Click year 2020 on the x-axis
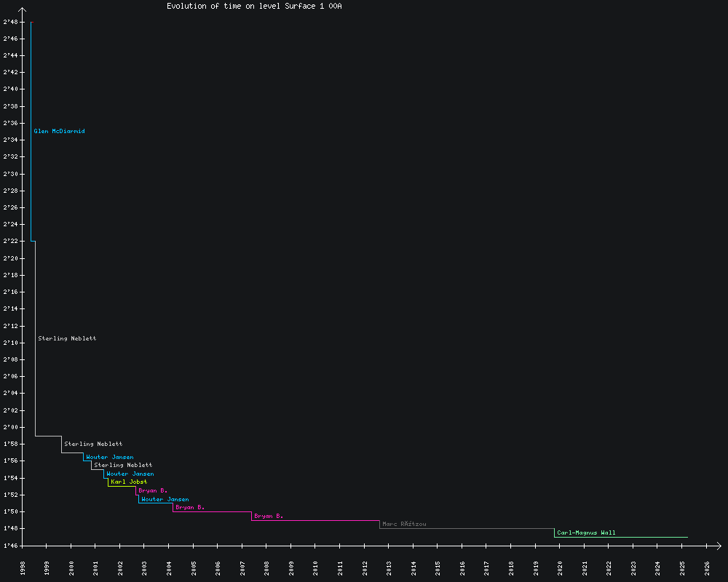The width and height of the screenshot is (728, 582). click(561, 568)
